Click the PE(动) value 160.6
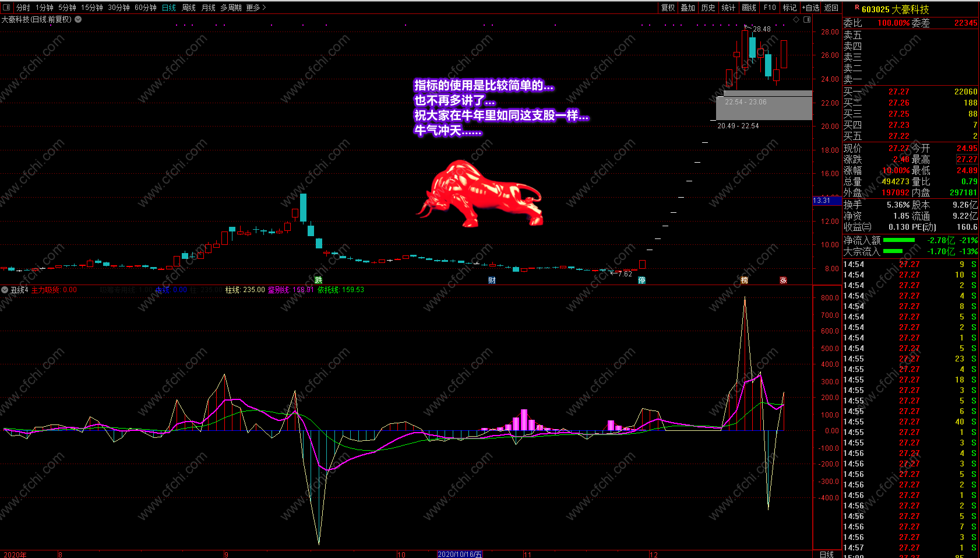980x558 pixels. pyautogui.click(x=967, y=227)
